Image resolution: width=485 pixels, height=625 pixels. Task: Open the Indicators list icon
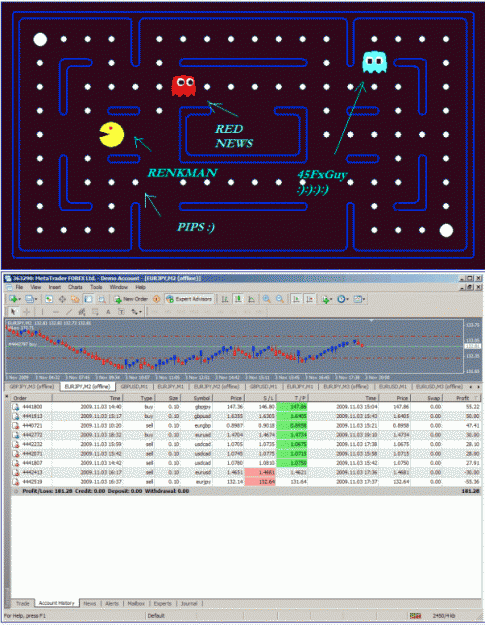325,299
